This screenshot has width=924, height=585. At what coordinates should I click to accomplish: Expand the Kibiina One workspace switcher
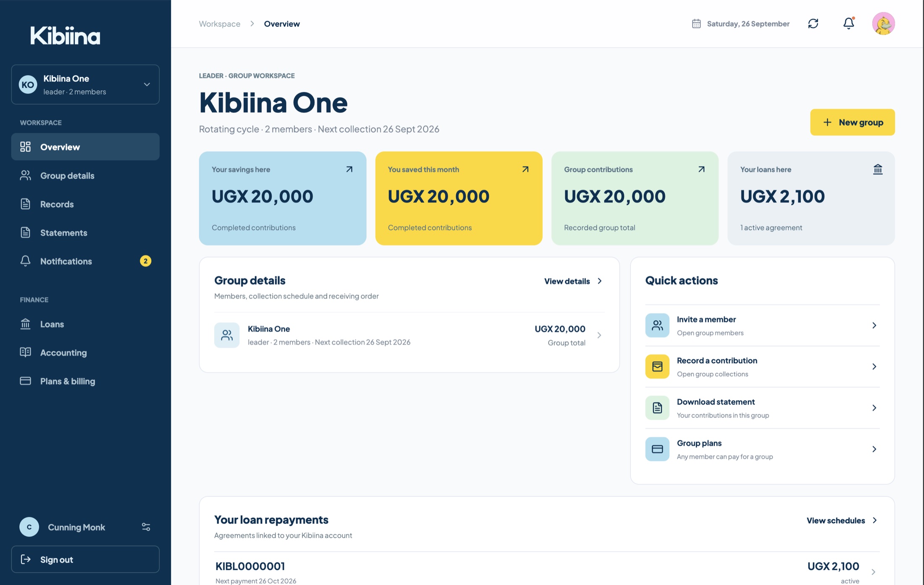[85, 84]
